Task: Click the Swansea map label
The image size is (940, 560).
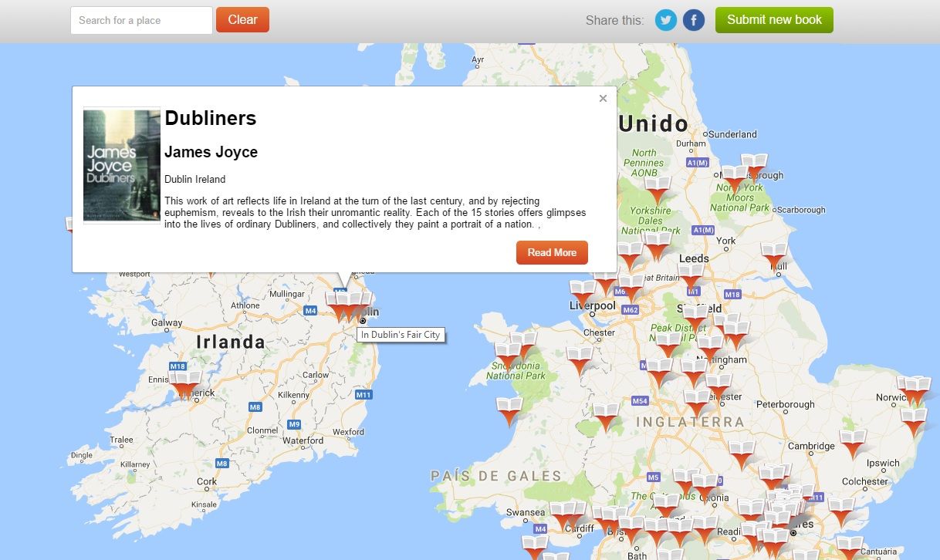Action: [526, 512]
